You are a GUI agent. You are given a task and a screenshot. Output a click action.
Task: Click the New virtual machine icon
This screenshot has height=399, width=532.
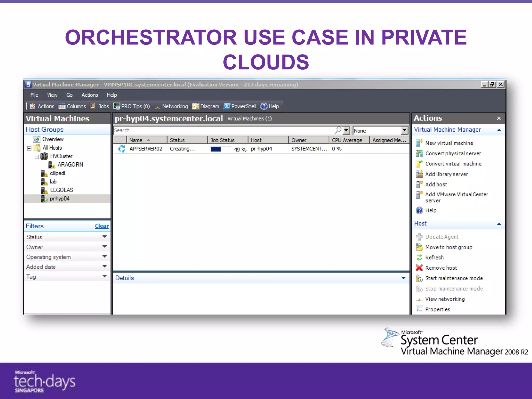point(419,143)
